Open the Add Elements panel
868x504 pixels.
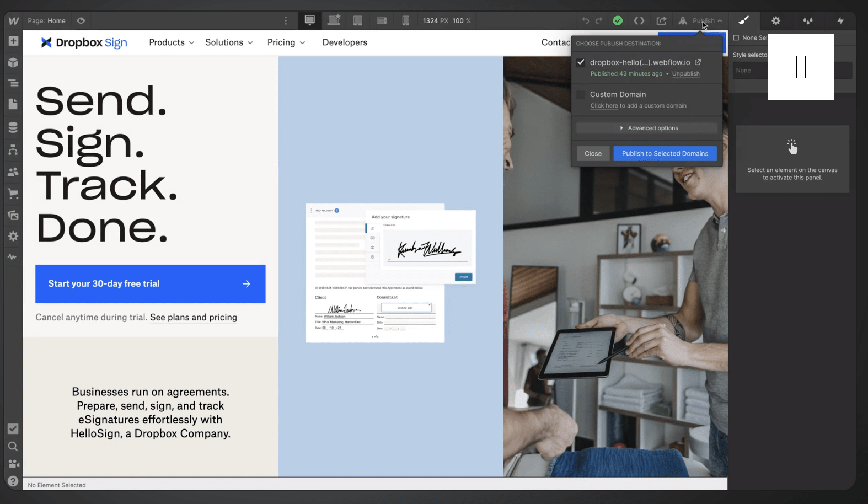click(13, 41)
